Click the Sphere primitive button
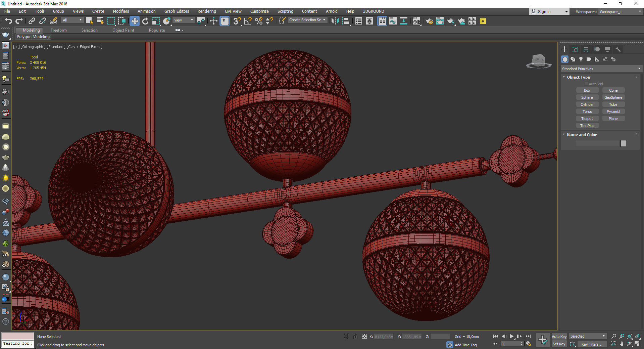Screen dimensions: 644x349 coord(587,97)
